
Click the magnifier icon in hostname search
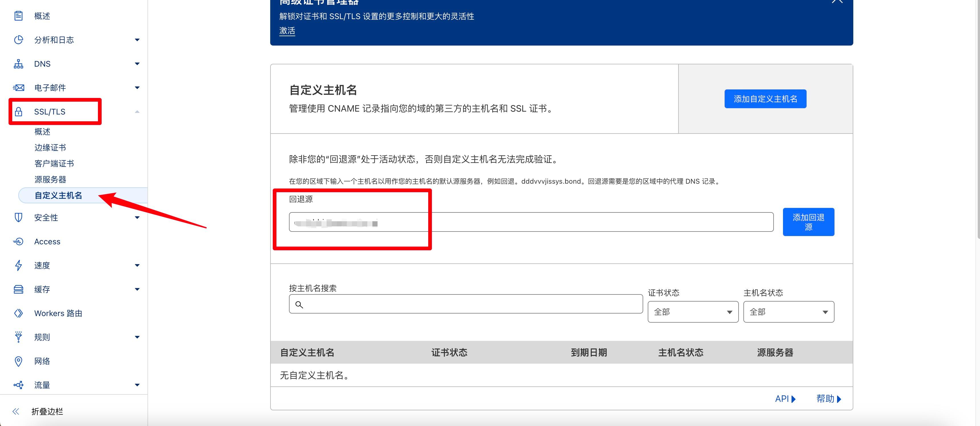[x=300, y=305]
